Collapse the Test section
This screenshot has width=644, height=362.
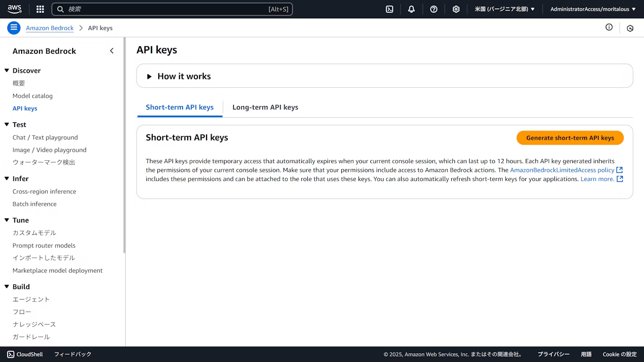pyautogui.click(x=7, y=124)
